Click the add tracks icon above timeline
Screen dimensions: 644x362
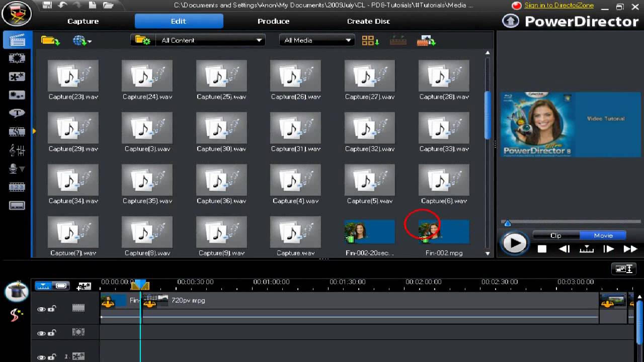point(84,286)
